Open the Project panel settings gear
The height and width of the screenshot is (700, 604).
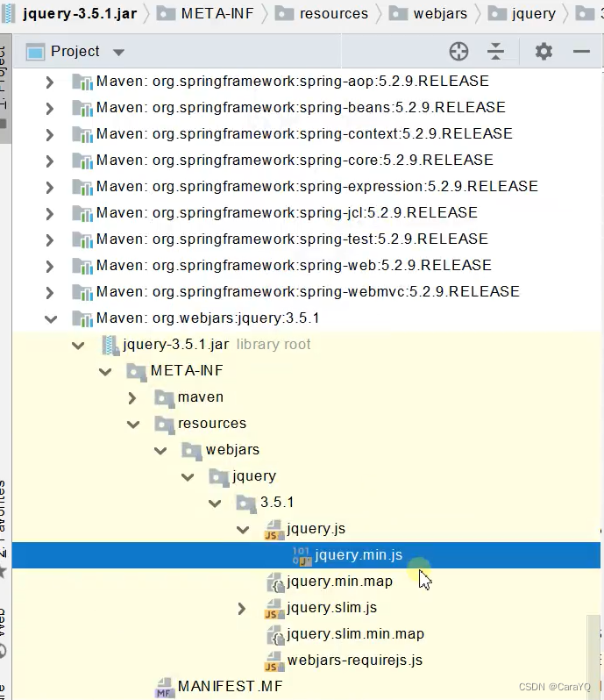click(x=544, y=52)
